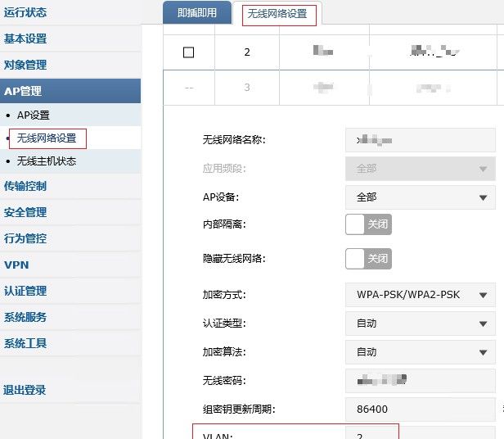
Task: Switch to the 无线网络设置 tab
Action: 277,14
